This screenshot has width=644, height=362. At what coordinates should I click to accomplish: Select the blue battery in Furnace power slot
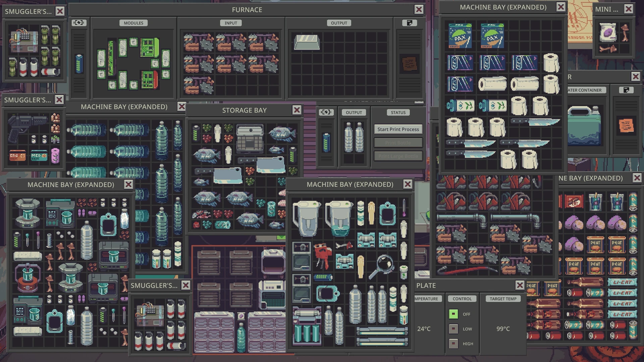79,64
